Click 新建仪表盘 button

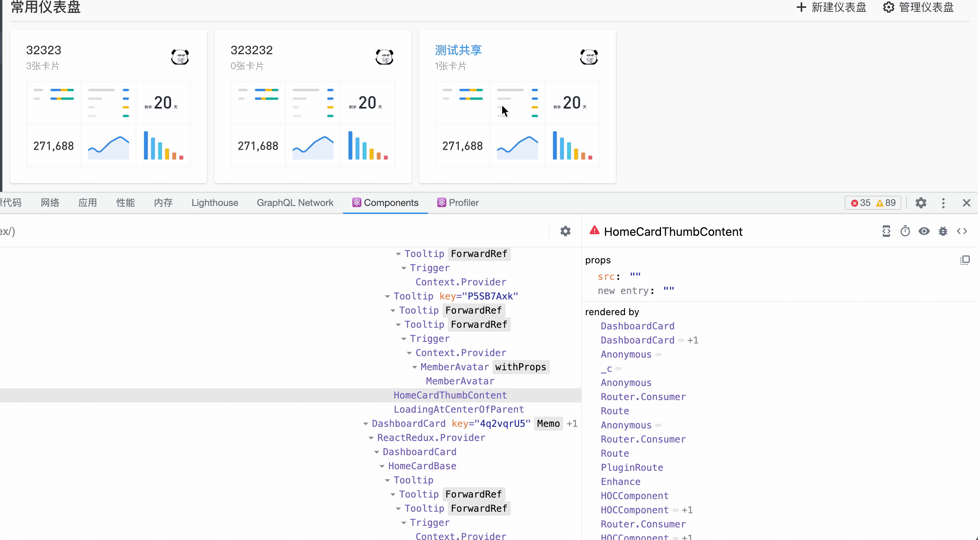pos(831,7)
